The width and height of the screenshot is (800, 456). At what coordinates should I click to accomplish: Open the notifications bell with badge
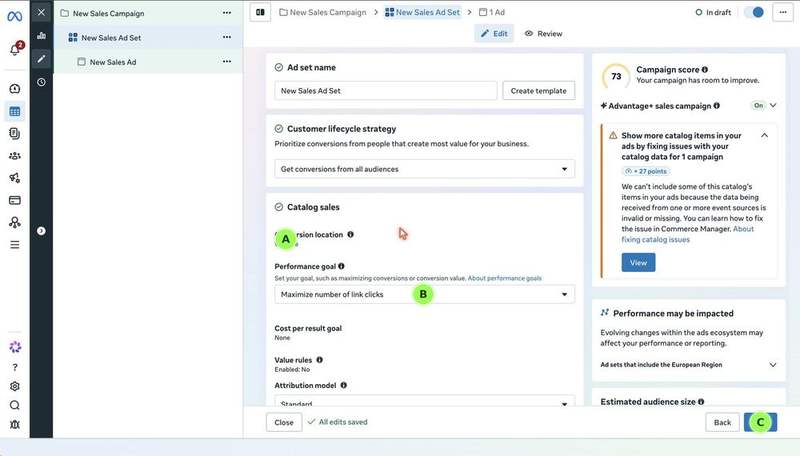coord(15,49)
